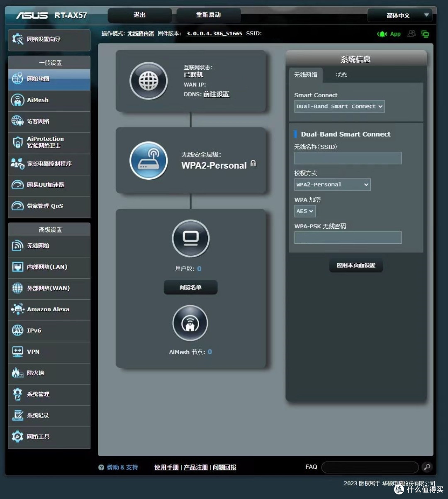Open 带宽管理 QoS
The width and height of the screenshot is (448, 499).
tap(49, 206)
